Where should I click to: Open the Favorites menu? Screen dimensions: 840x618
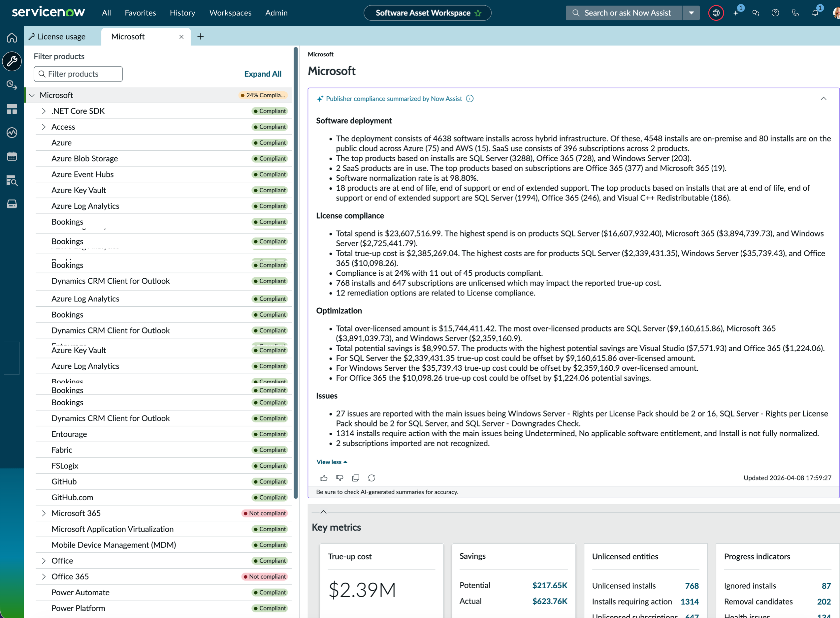click(x=140, y=13)
